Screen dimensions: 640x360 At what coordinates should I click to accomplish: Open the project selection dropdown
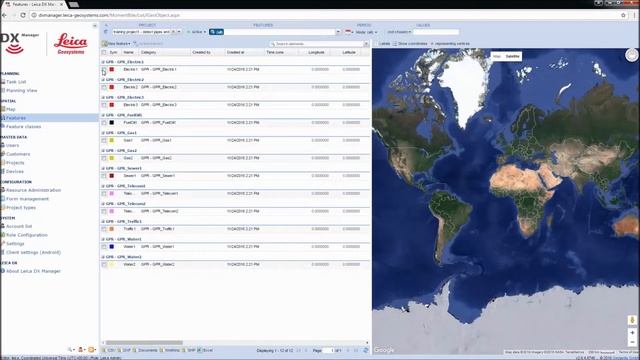pyautogui.click(x=179, y=32)
